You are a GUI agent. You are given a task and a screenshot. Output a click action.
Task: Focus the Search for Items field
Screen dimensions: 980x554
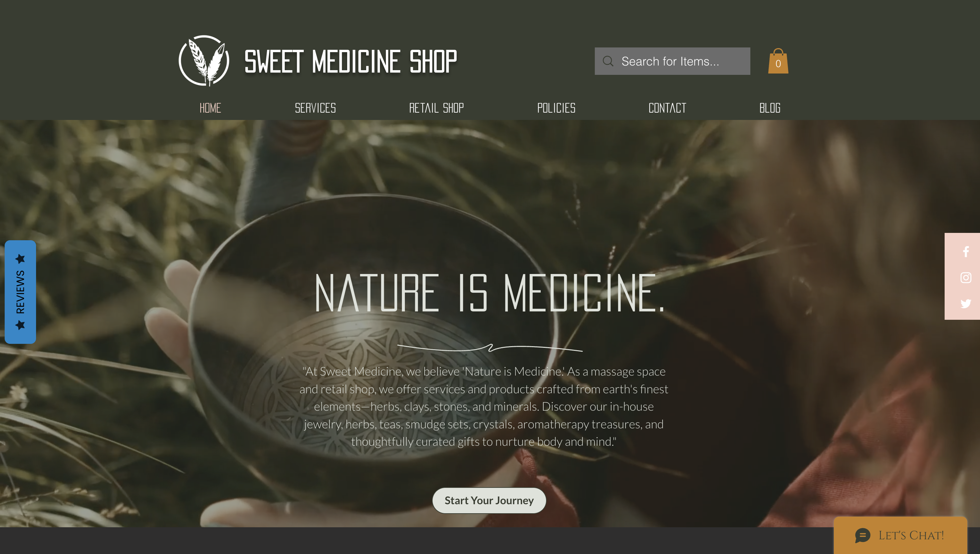pyautogui.click(x=672, y=61)
